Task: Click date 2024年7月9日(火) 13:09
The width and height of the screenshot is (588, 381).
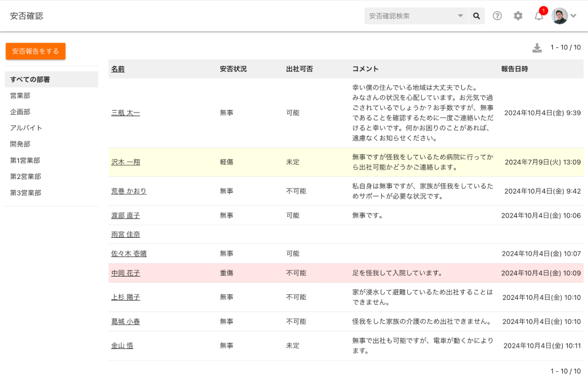Action: (542, 162)
